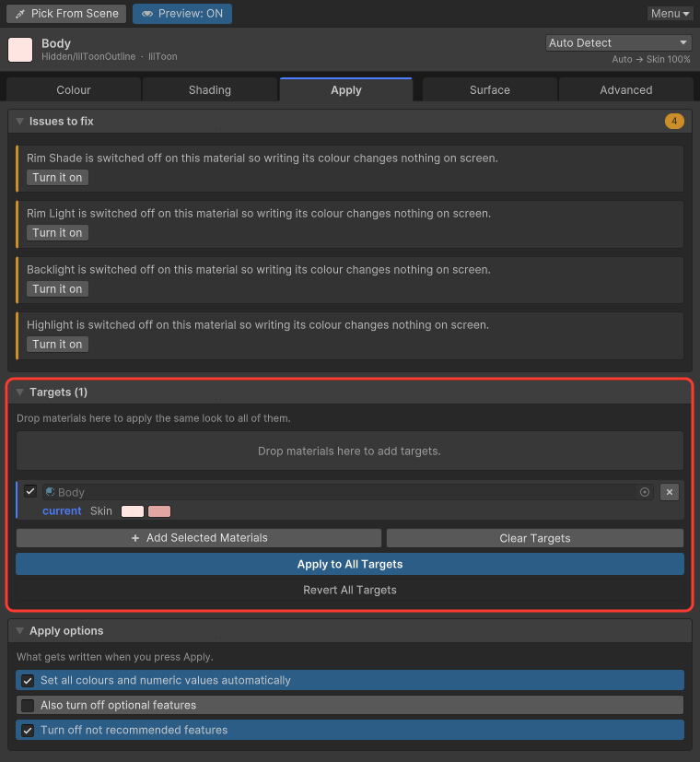Open the Surface tab

(490, 90)
